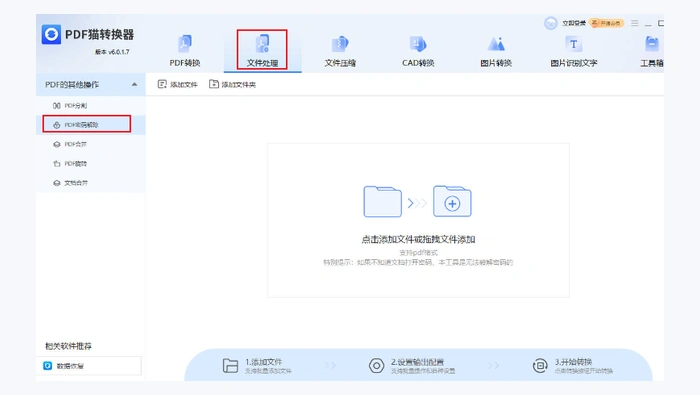Open the CAD转换 tab
The image size is (700, 395).
pyautogui.click(x=418, y=51)
